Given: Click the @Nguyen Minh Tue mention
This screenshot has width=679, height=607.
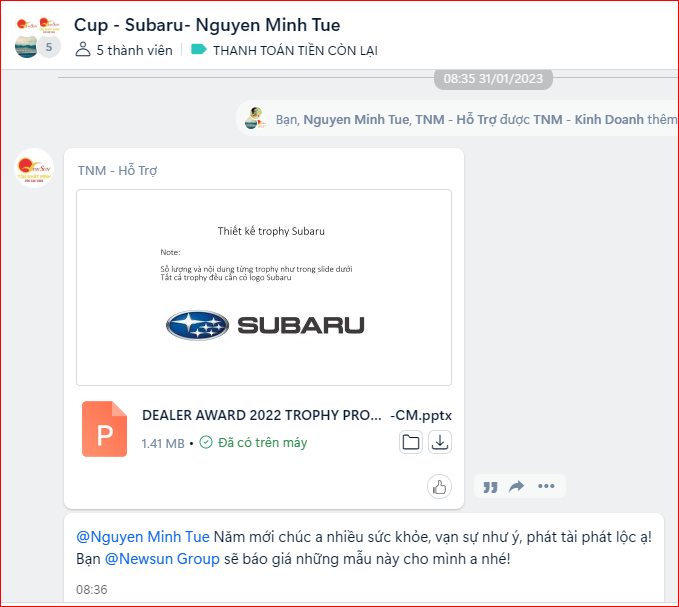Looking at the screenshot, I should (x=143, y=537).
